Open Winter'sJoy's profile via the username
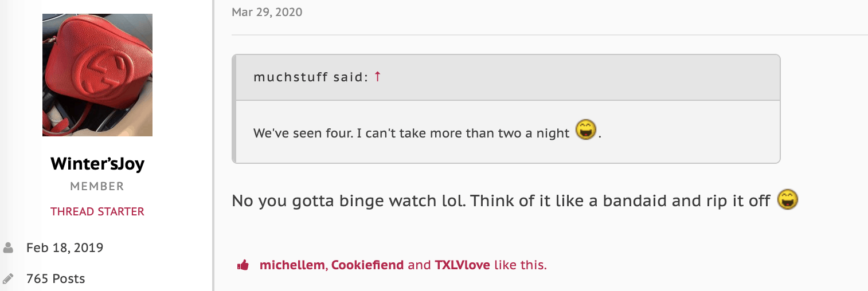Viewport: 868px width, 291px height. [x=97, y=164]
